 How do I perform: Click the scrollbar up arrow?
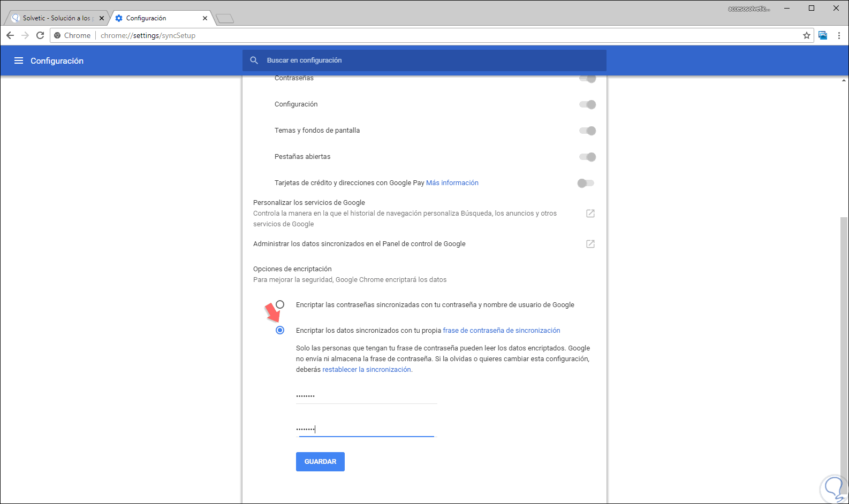(x=844, y=80)
